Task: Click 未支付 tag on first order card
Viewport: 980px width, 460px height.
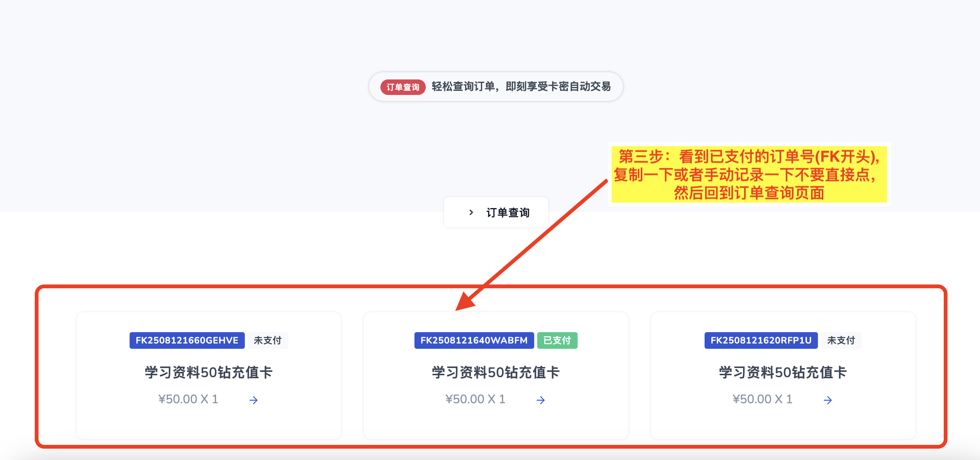Action: coord(268,340)
